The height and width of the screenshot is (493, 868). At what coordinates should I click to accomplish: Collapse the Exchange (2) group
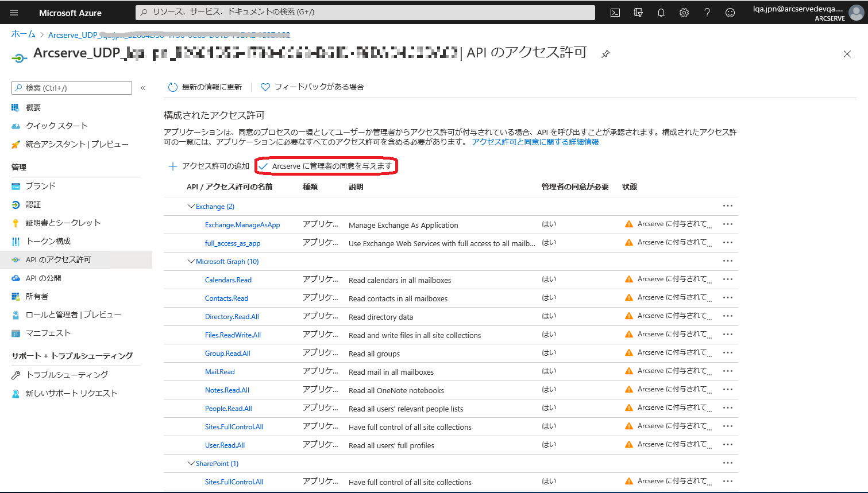[x=191, y=207]
